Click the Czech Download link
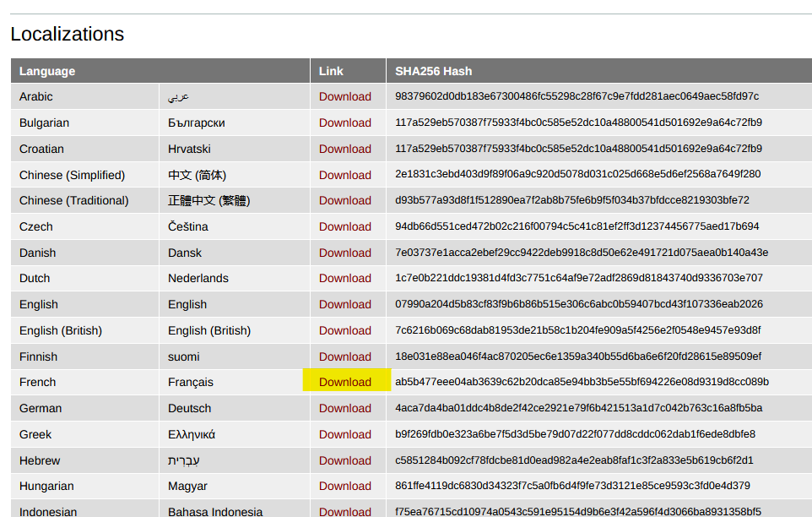 tap(344, 226)
